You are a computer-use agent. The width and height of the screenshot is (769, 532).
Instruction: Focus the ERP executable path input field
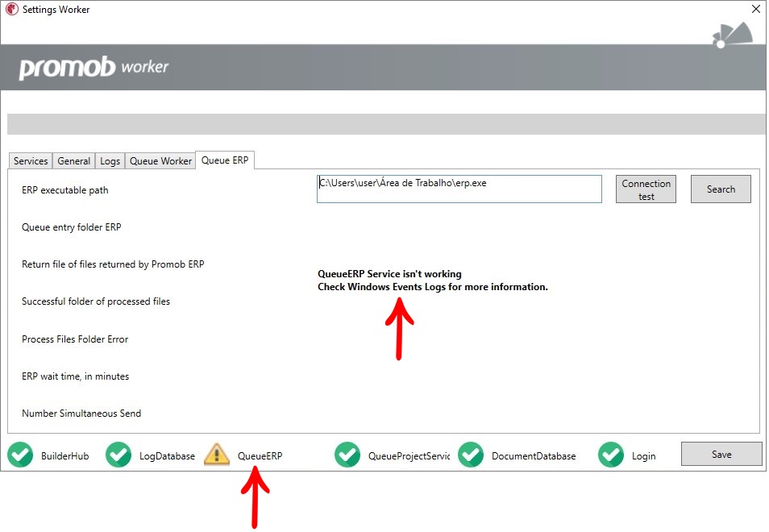(x=459, y=189)
